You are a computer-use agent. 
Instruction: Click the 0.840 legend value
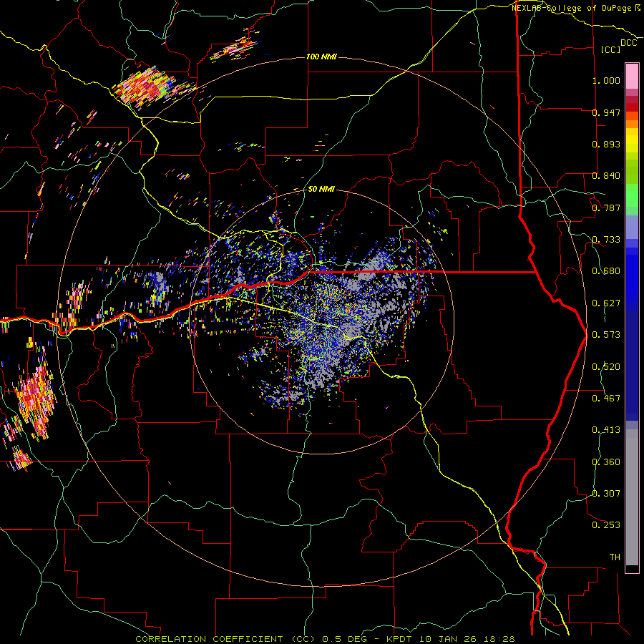(x=606, y=176)
